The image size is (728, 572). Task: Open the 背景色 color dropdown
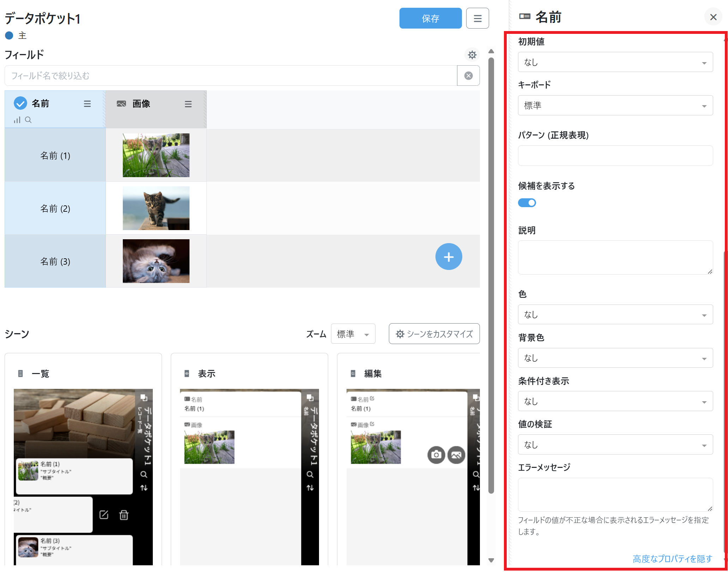[615, 358]
